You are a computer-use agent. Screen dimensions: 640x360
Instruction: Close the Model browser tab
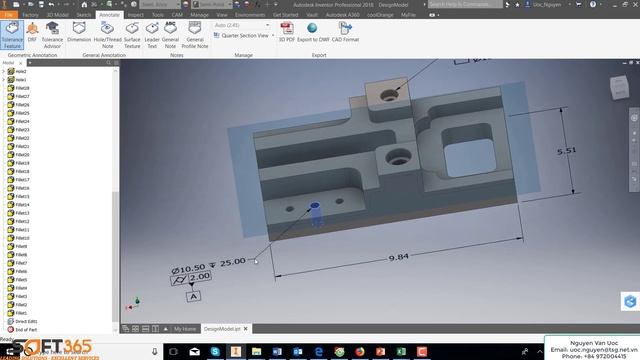[21, 63]
